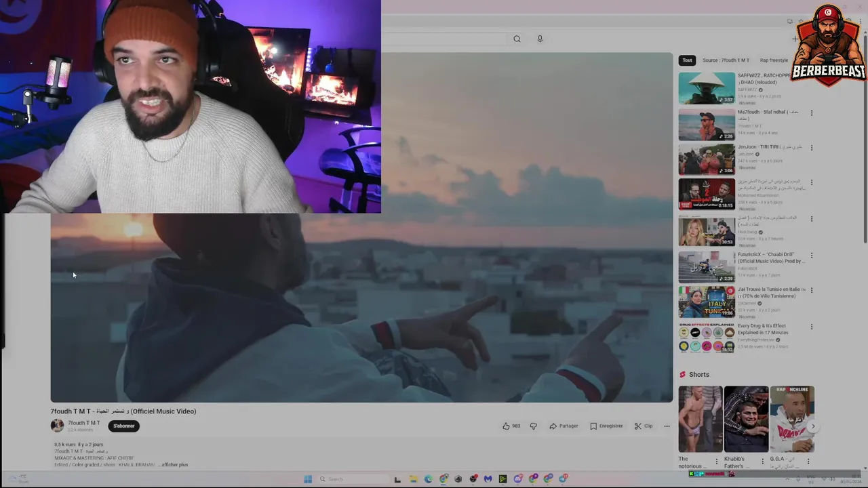Open the 30:53 video thumbnail with blonde woman
The width and height of the screenshot is (868, 488).
pyautogui.click(x=707, y=230)
